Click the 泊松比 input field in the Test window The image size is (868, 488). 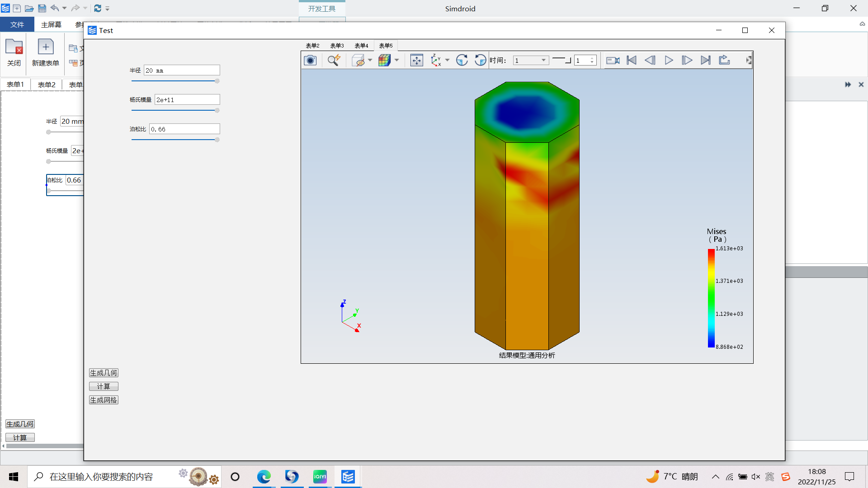click(184, 129)
